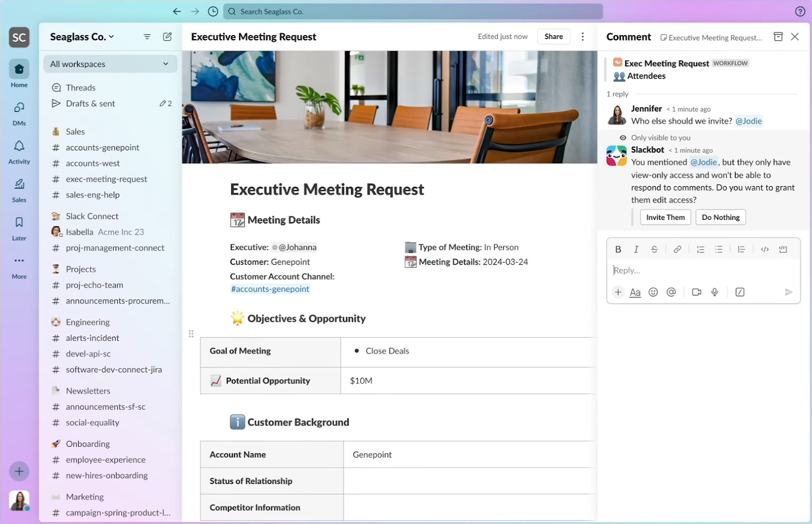Insert code block in reply
This screenshot has width=812, height=524.
coord(783,249)
